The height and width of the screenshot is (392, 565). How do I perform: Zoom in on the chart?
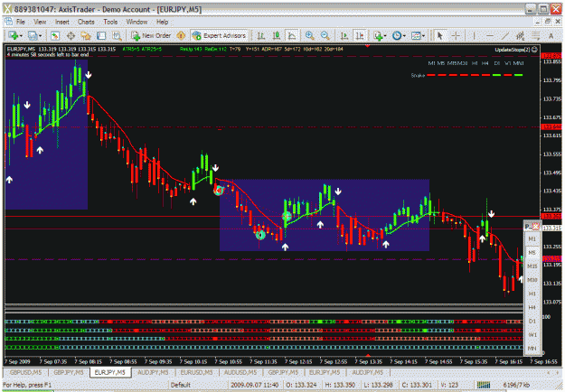[309, 35]
